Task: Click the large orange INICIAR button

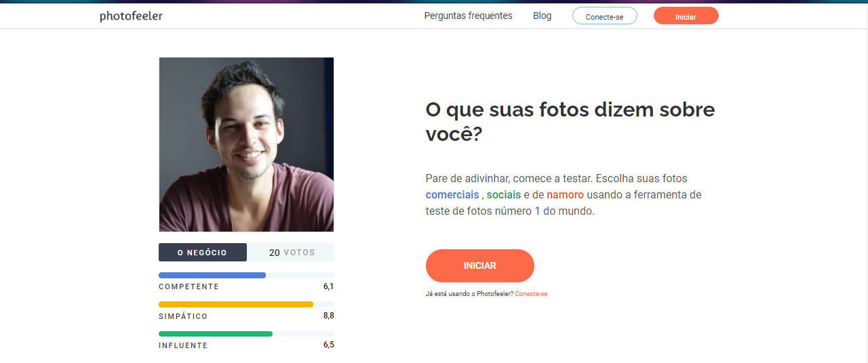Action: pyautogui.click(x=480, y=265)
